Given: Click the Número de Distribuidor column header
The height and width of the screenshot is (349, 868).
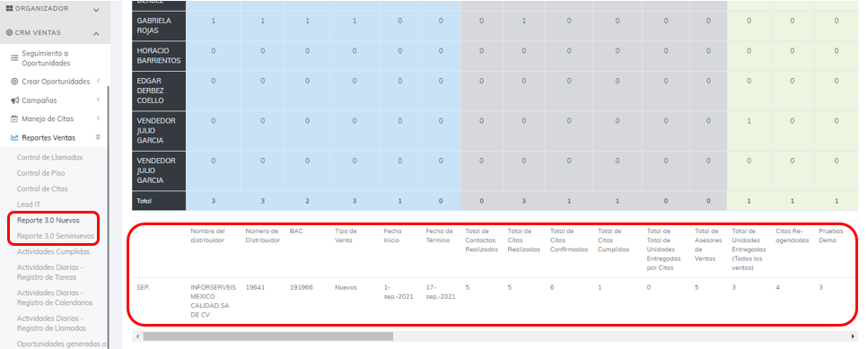Looking at the screenshot, I should pos(263,236).
